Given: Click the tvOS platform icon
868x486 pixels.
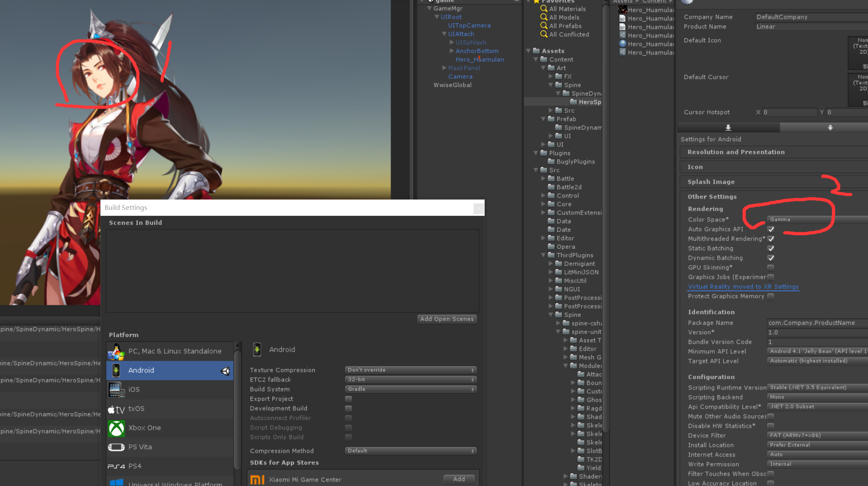Looking at the screenshot, I should pos(117,409).
